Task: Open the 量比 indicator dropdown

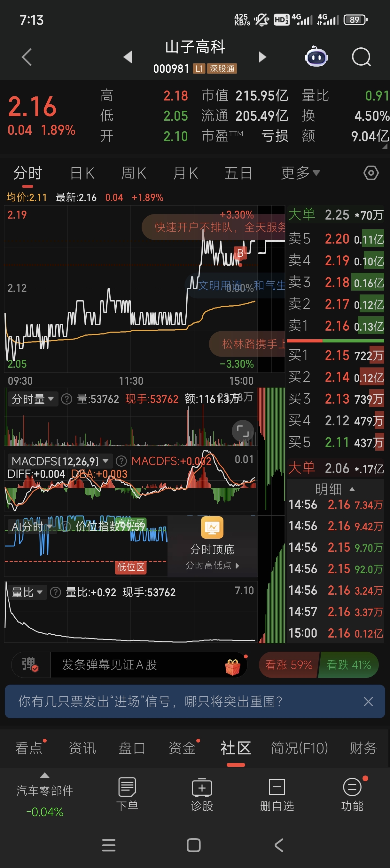Action: [27, 592]
